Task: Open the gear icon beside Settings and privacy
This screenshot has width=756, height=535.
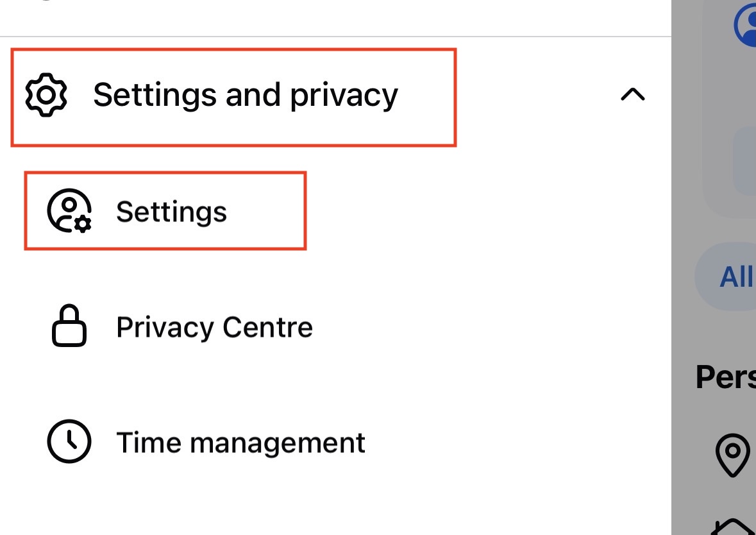Action: 45,94
